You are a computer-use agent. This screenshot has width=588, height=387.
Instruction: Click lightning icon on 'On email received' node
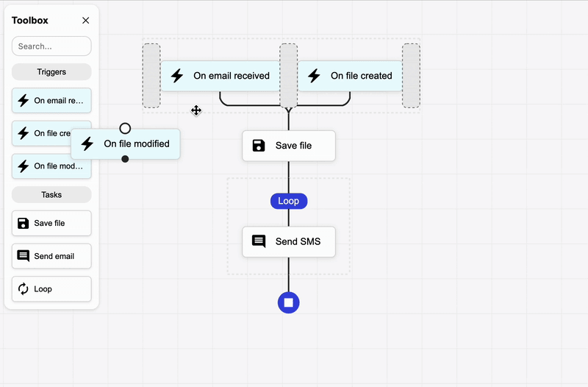pos(177,76)
